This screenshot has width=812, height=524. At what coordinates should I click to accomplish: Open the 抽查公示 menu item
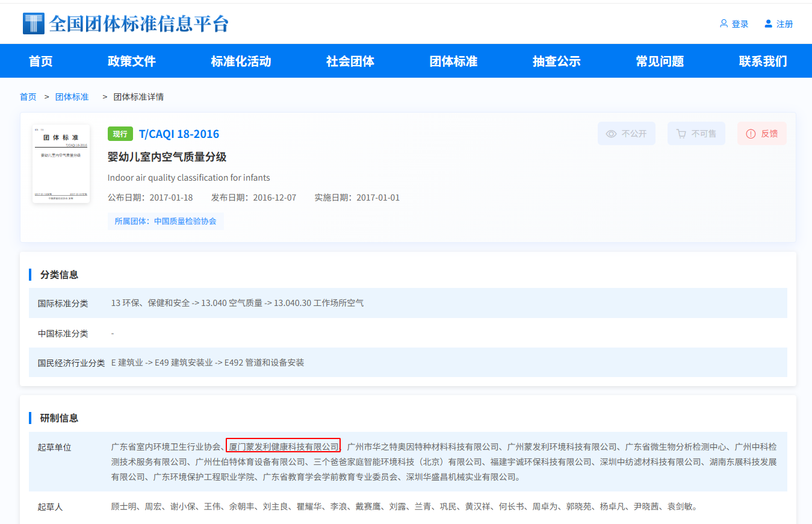[x=557, y=61]
